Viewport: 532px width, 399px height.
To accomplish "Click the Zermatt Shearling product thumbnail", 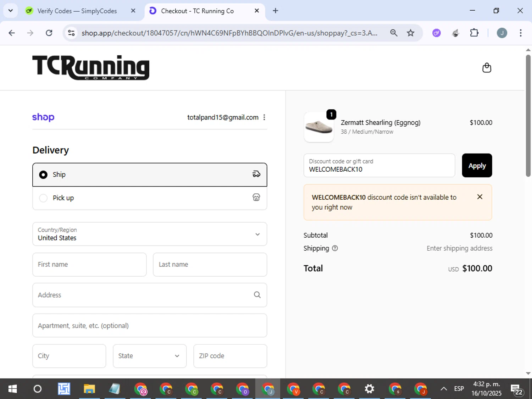I will (x=319, y=127).
